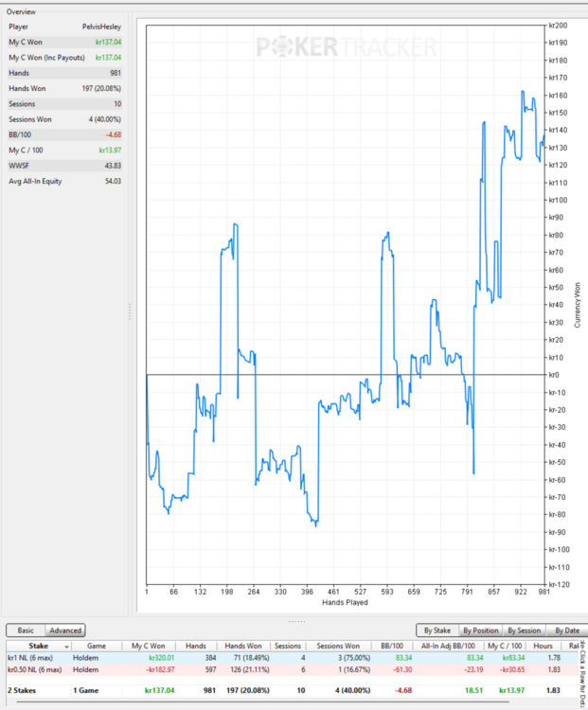This screenshot has width=588, height=710.
Task: Click the My C / 100 kr13.97 row
Action: point(64,150)
